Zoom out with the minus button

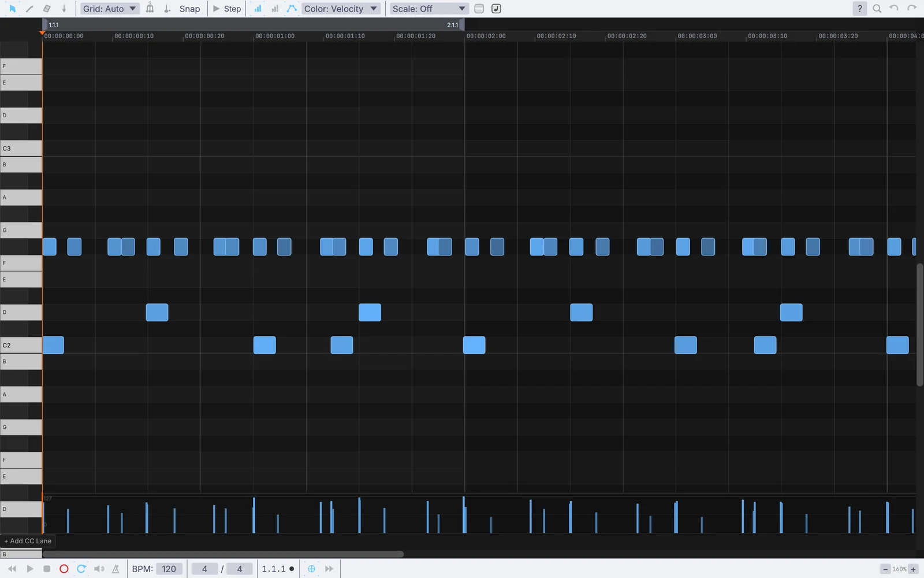tap(885, 569)
